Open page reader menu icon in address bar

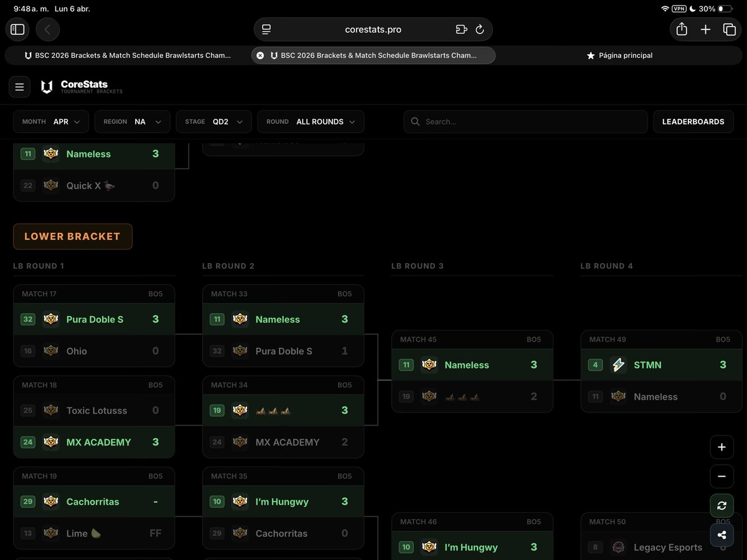[266, 29]
